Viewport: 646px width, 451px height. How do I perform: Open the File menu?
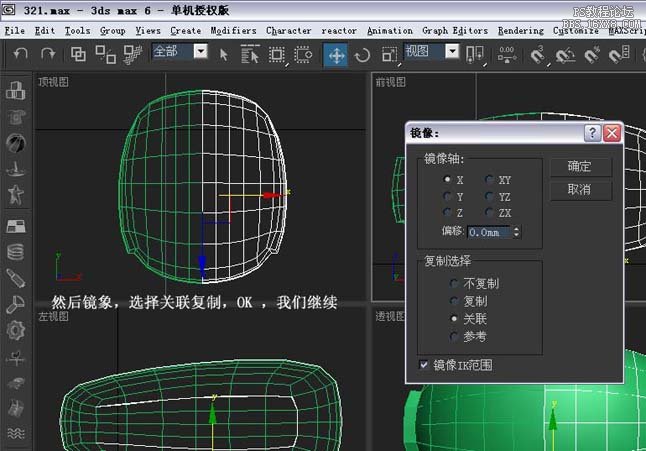[14, 31]
